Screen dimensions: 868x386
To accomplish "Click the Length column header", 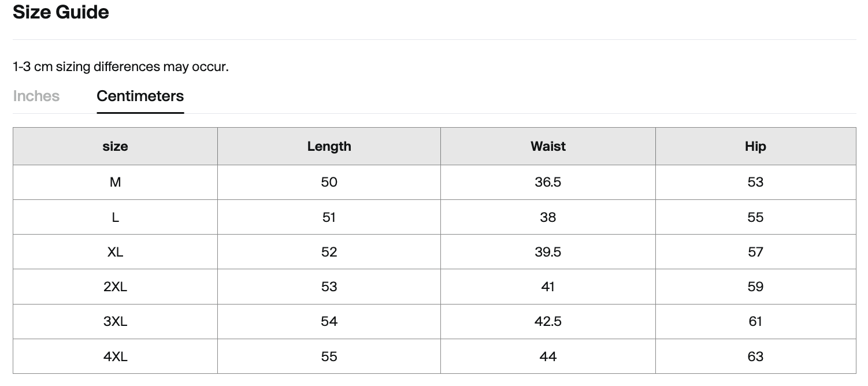I will [x=329, y=147].
